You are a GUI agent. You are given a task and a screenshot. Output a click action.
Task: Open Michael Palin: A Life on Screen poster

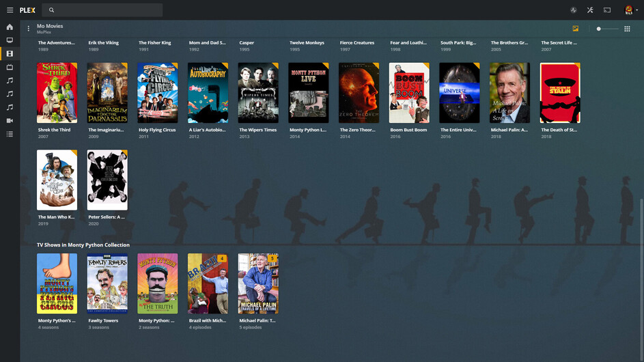(509, 93)
